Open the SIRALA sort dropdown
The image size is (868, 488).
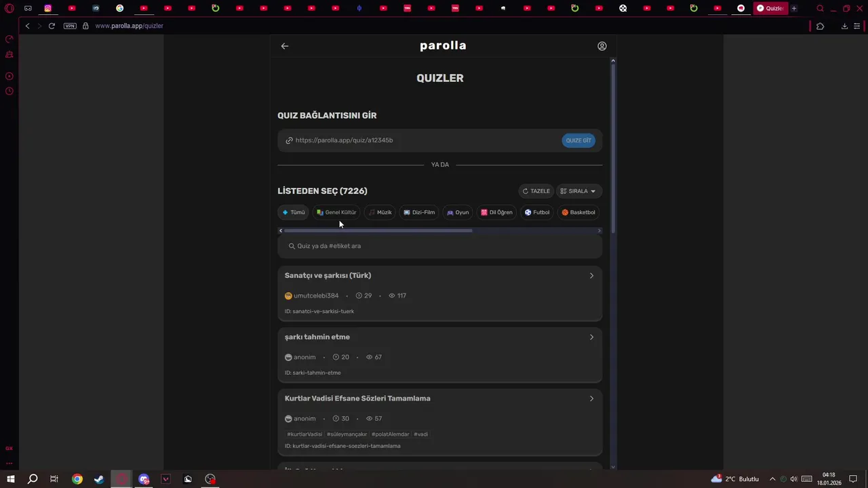coord(578,191)
